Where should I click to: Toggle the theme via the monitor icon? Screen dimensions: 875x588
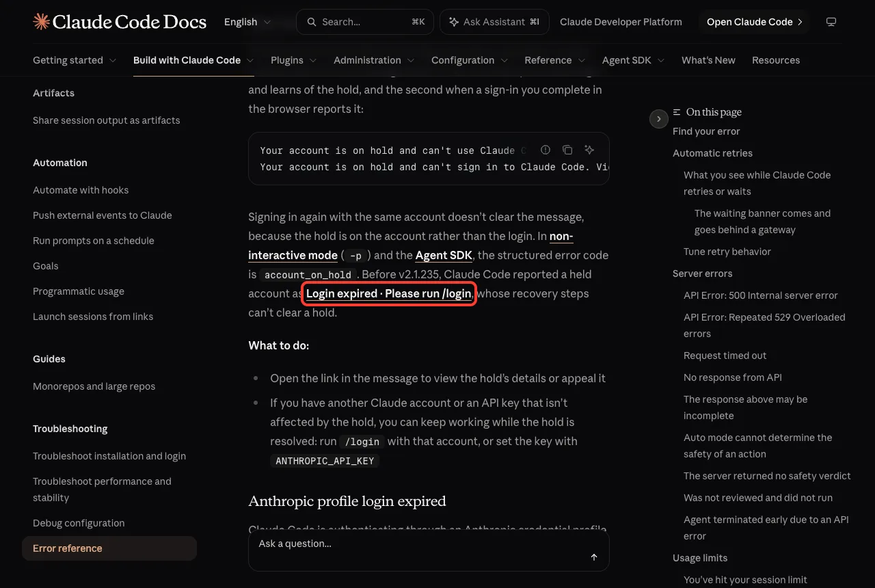click(x=831, y=22)
